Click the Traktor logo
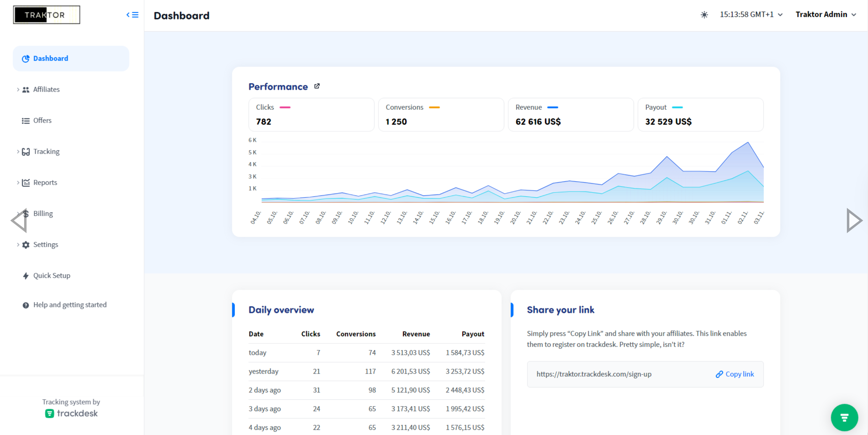This screenshot has width=868, height=435. tap(46, 15)
